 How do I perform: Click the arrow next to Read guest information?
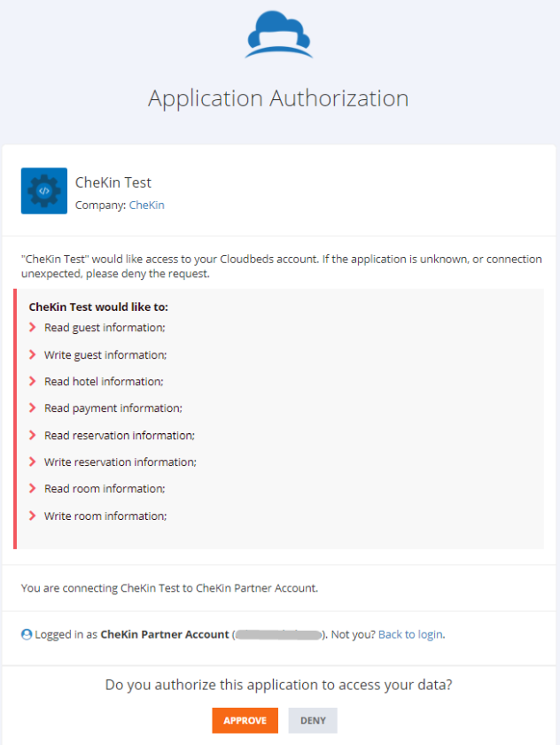(x=32, y=328)
